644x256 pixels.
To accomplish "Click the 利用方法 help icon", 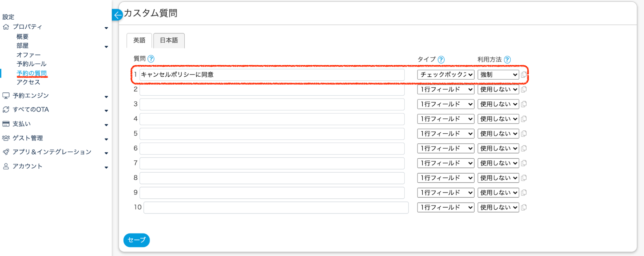I will pos(507,60).
